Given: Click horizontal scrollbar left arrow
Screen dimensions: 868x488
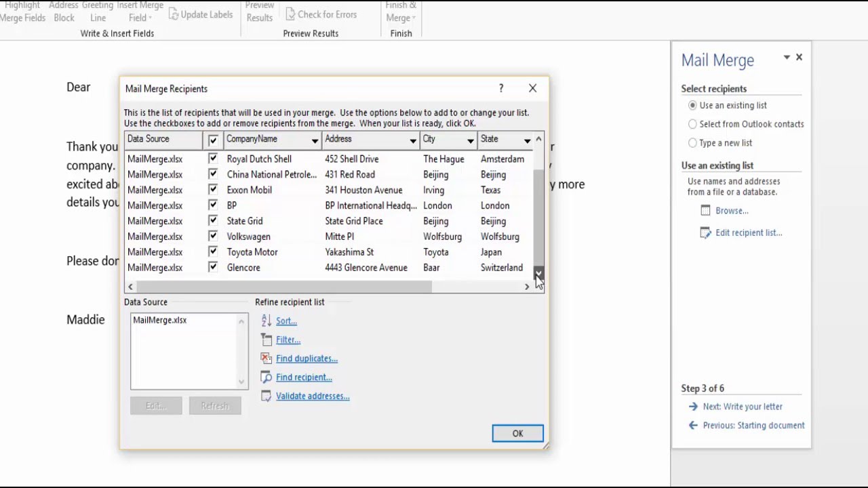Looking at the screenshot, I should tap(130, 287).
